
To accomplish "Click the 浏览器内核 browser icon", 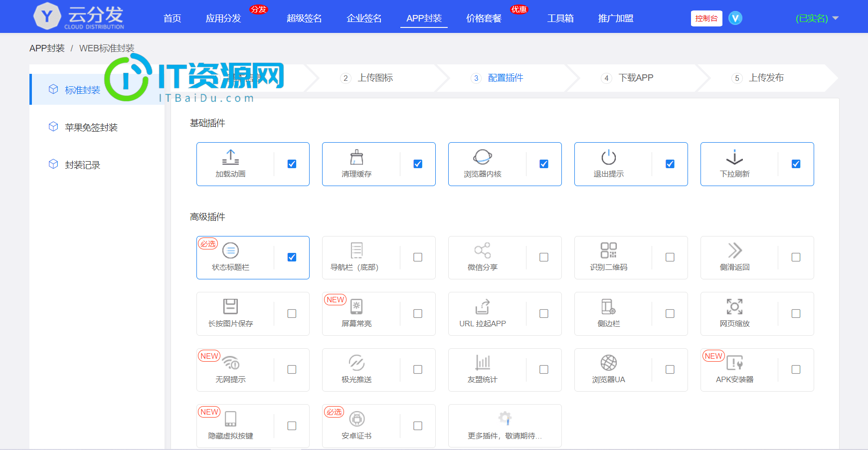I will pos(483,157).
